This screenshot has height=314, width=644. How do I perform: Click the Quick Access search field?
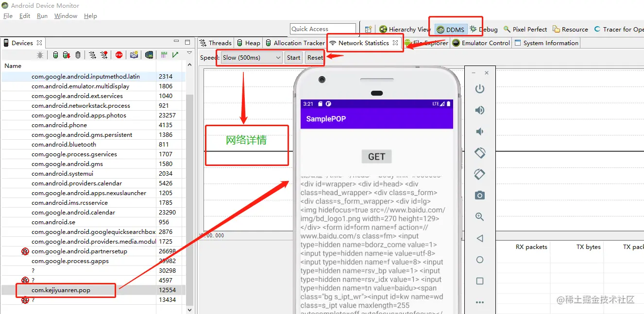(x=323, y=29)
